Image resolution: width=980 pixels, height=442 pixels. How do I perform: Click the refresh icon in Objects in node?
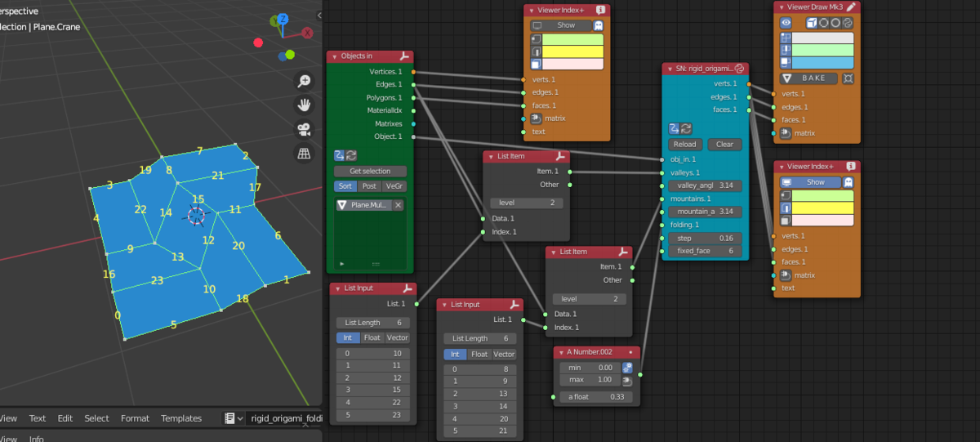351,155
